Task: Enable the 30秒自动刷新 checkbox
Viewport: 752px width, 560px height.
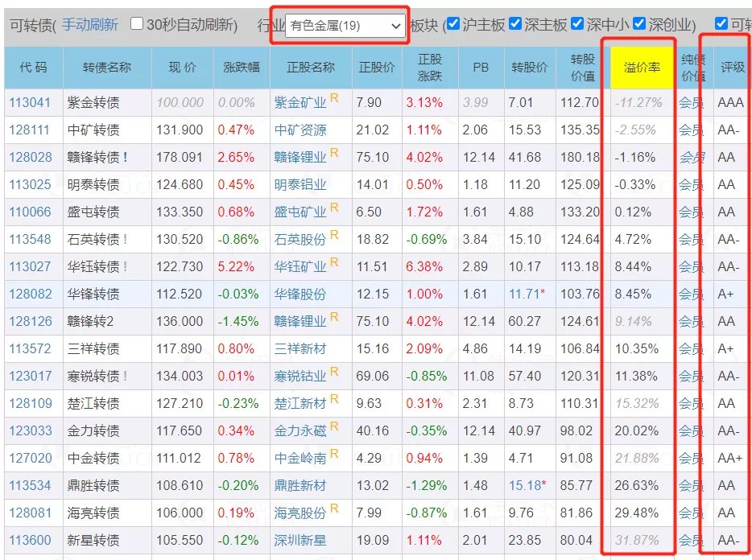Action: pyautogui.click(x=137, y=23)
